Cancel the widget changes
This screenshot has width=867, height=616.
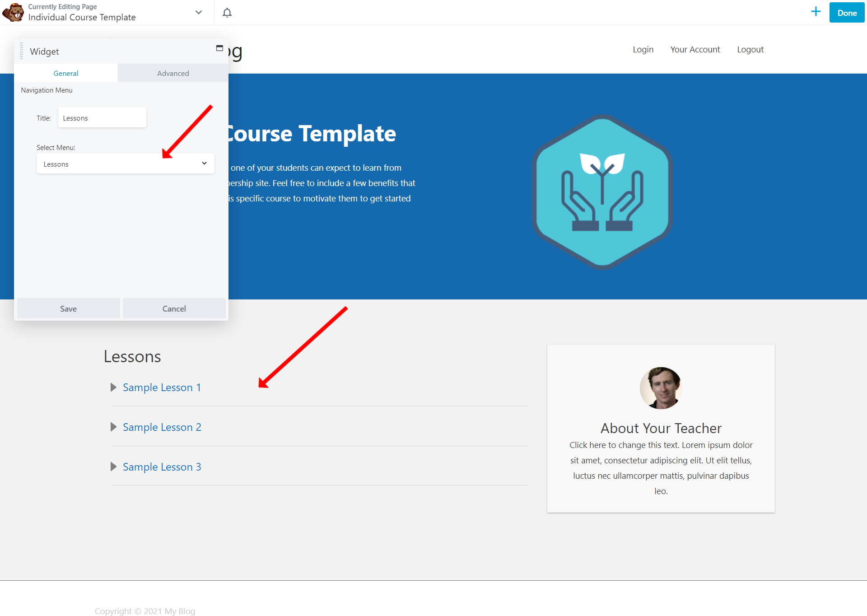click(x=174, y=309)
